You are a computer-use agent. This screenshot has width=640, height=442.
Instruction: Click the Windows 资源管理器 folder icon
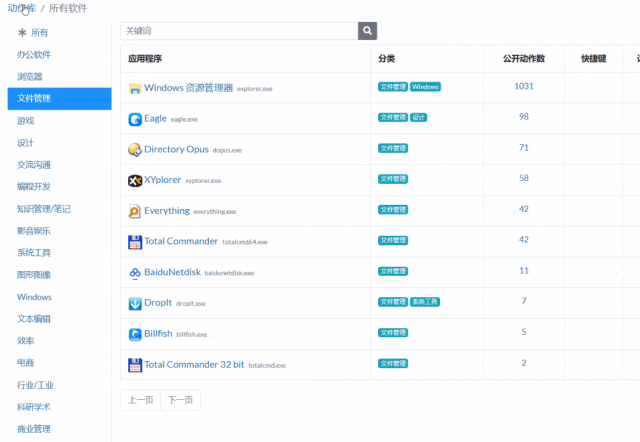[x=135, y=88]
